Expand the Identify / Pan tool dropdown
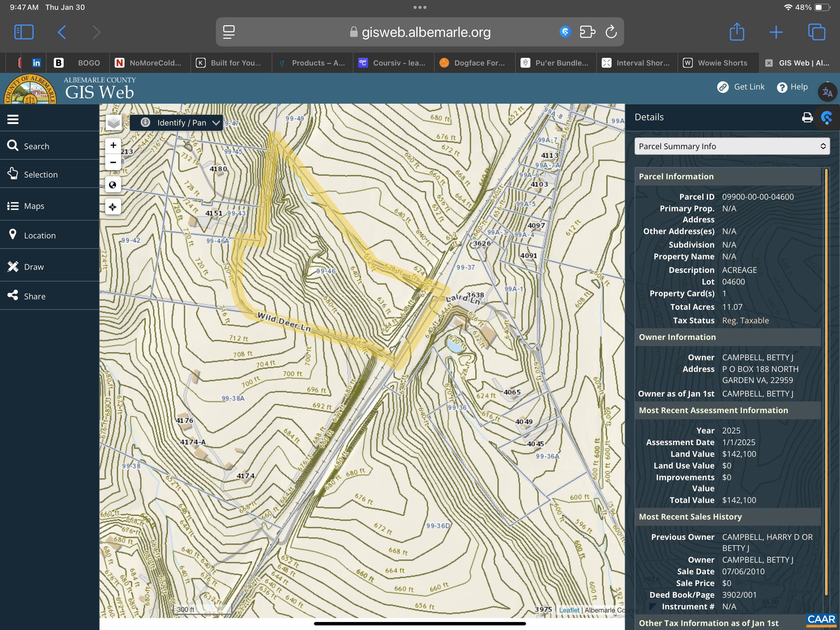Image resolution: width=840 pixels, height=630 pixels. point(176,123)
